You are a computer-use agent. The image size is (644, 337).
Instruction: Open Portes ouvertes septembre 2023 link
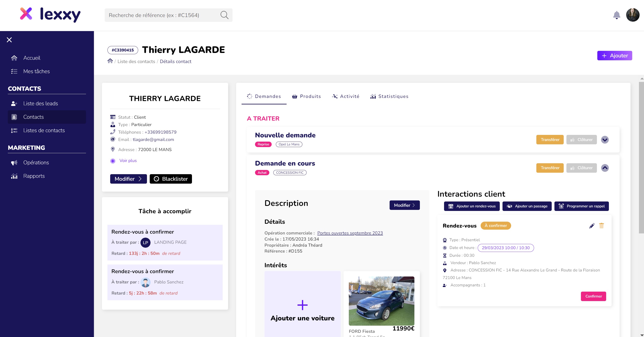pyautogui.click(x=350, y=233)
